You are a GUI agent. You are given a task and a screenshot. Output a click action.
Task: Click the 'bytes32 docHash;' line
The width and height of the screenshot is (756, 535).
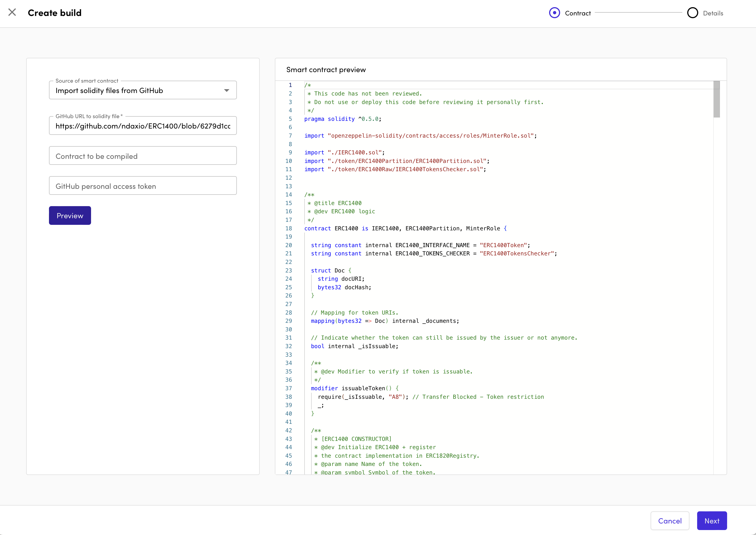coord(344,288)
